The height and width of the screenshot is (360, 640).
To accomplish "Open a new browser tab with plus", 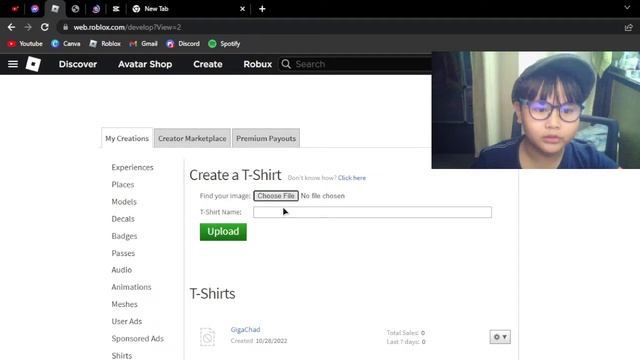I will (x=262, y=9).
